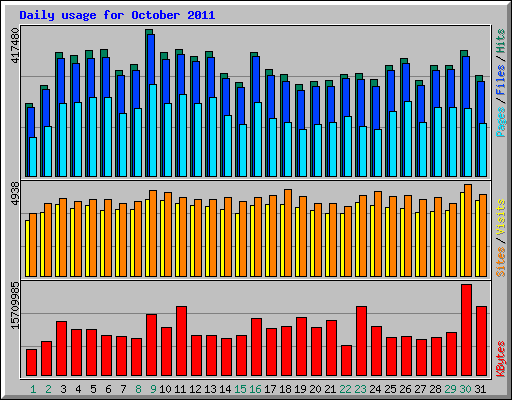This screenshot has width=512, height=400.
Task: Click day label 11 on the x-axis
Action: (180, 389)
